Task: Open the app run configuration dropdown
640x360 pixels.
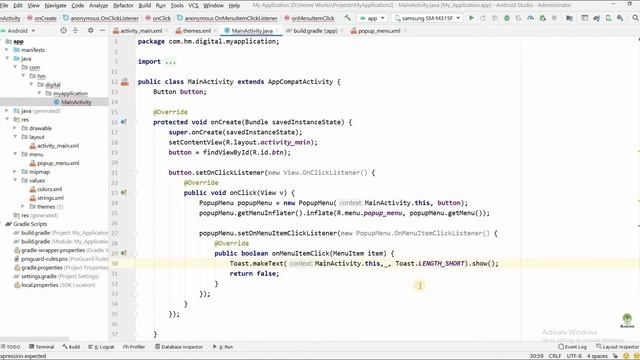Action: pos(372,18)
